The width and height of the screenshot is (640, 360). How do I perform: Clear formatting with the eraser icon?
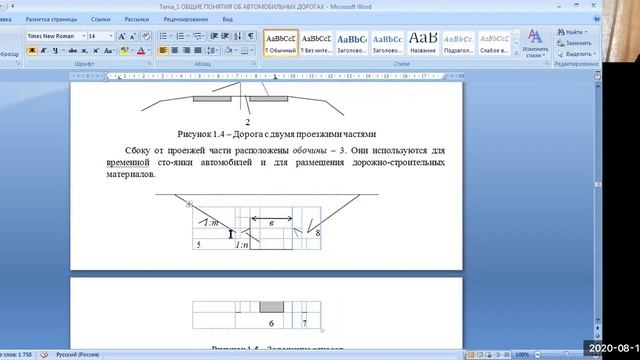[146, 36]
